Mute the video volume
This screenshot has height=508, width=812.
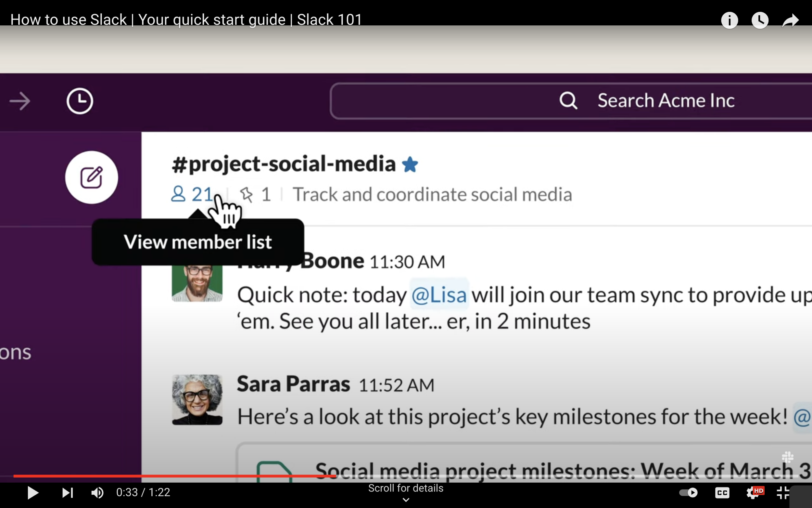pos(97,492)
